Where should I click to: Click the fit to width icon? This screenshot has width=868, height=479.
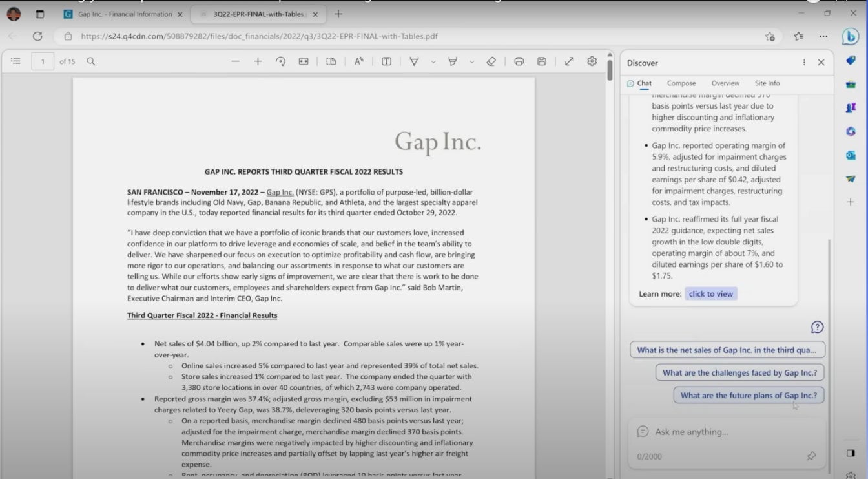click(x=303, y=61)
